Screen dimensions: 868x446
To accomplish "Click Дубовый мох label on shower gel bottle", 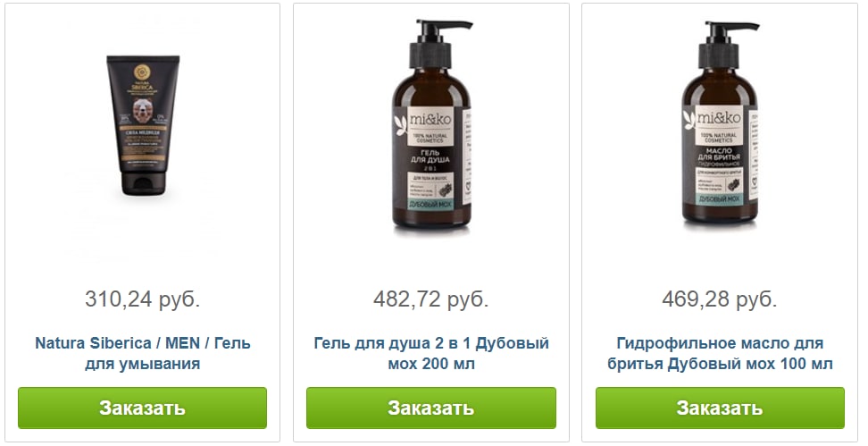I will (x=430, y=205).
